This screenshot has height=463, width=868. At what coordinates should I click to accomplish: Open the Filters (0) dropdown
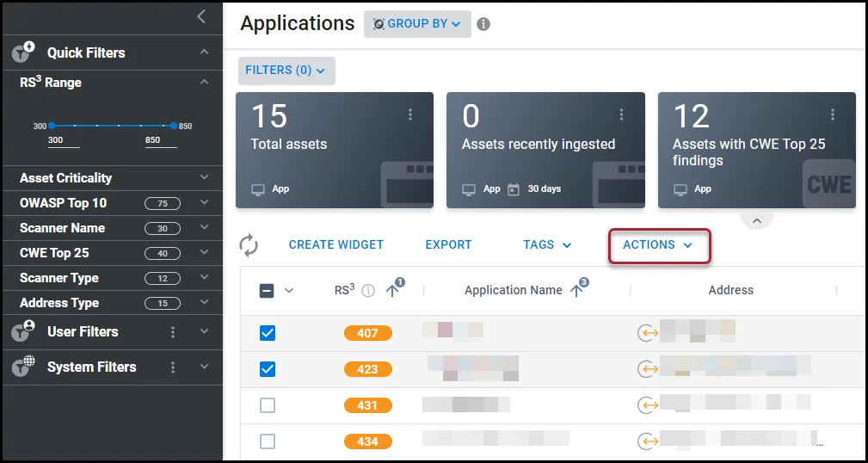coord(286,71)
